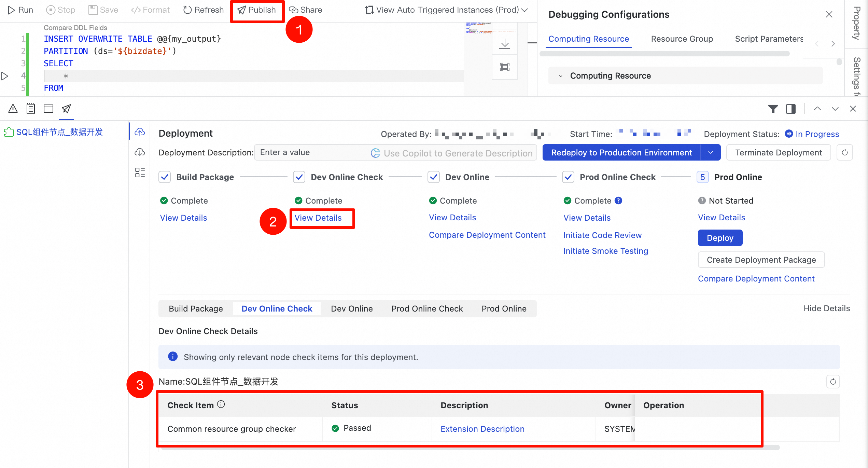The width and height of the screenshot is (868, 468).
Task: Open the warning triangle problems panel
Action: 13,109
